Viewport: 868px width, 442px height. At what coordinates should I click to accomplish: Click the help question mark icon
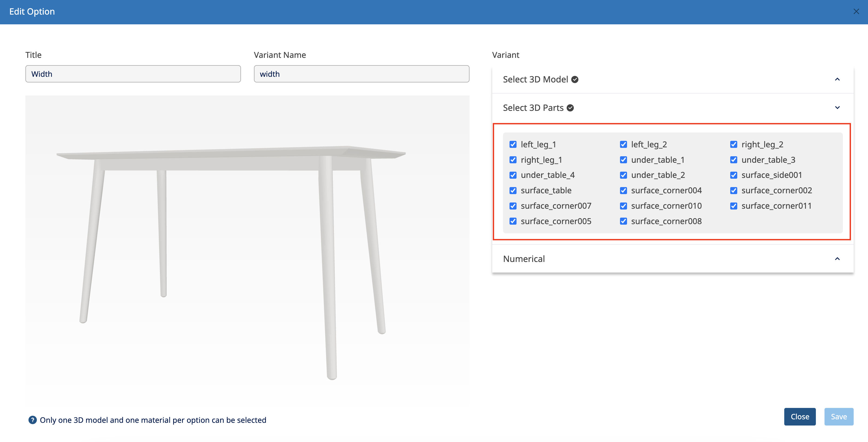[32, 420]
